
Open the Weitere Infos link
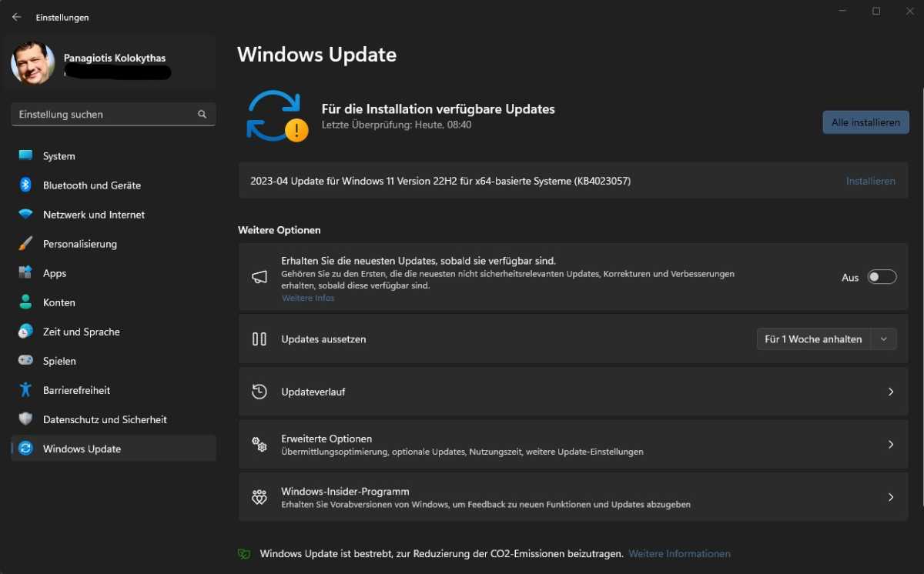308,298
